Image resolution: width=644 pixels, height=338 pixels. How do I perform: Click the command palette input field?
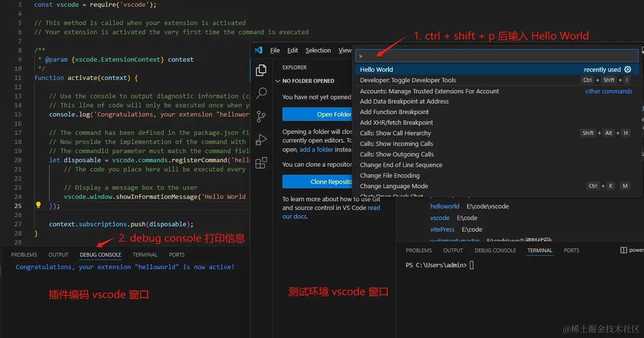[x=497, y=56]
